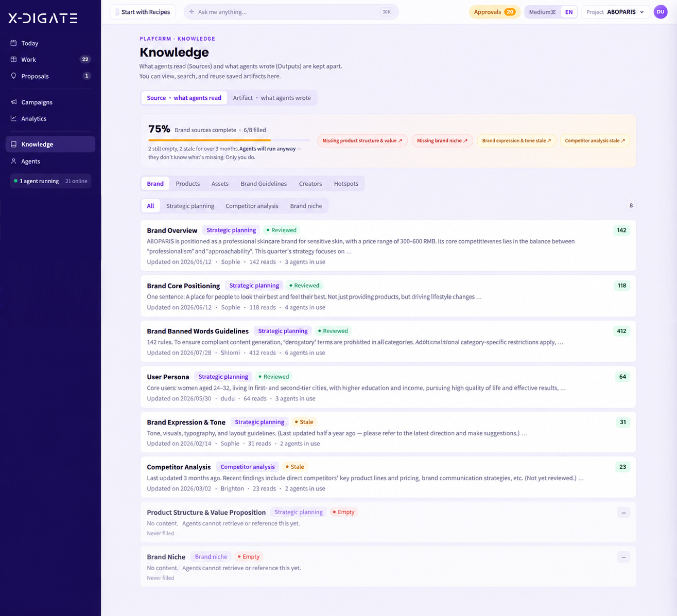Click the Agents person icon

[14, 161]
